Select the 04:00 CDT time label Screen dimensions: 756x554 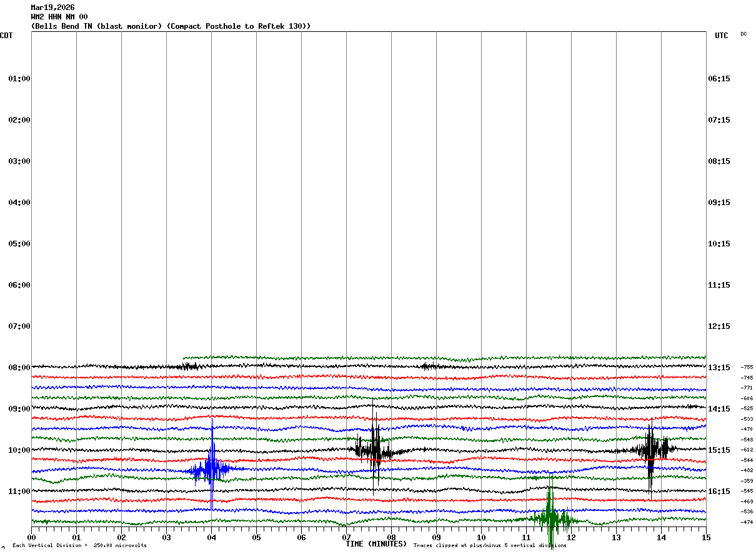click(x=19, y=203)
